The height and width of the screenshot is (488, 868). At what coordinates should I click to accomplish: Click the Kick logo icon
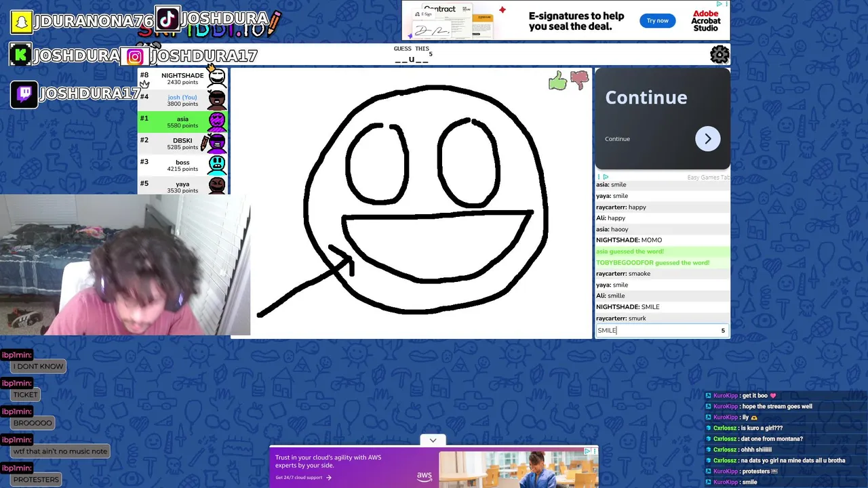20,55
